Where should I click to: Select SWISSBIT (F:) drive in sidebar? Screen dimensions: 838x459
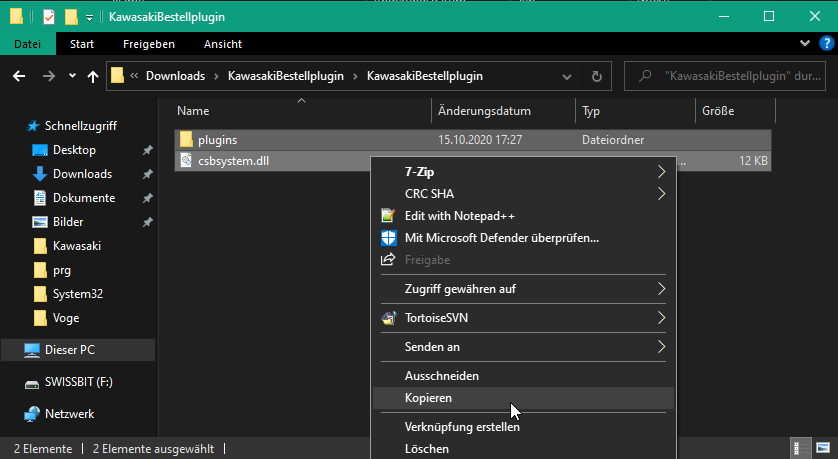[x=79, y=382]
